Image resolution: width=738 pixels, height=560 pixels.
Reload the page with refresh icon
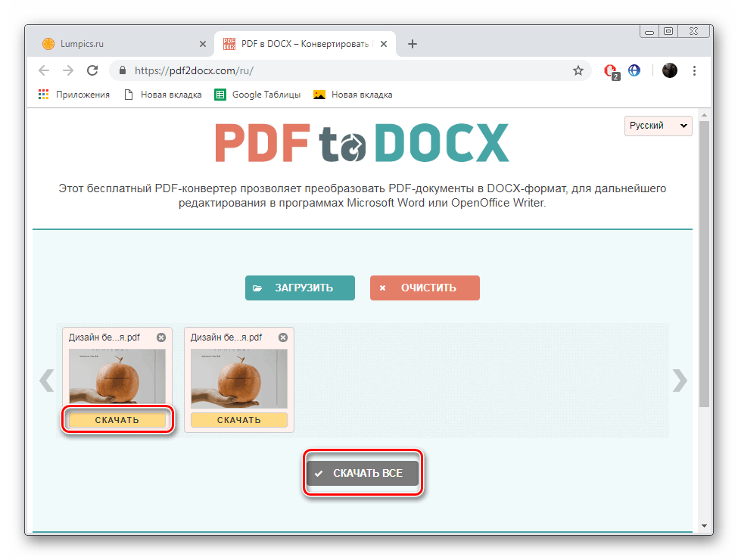92,70
